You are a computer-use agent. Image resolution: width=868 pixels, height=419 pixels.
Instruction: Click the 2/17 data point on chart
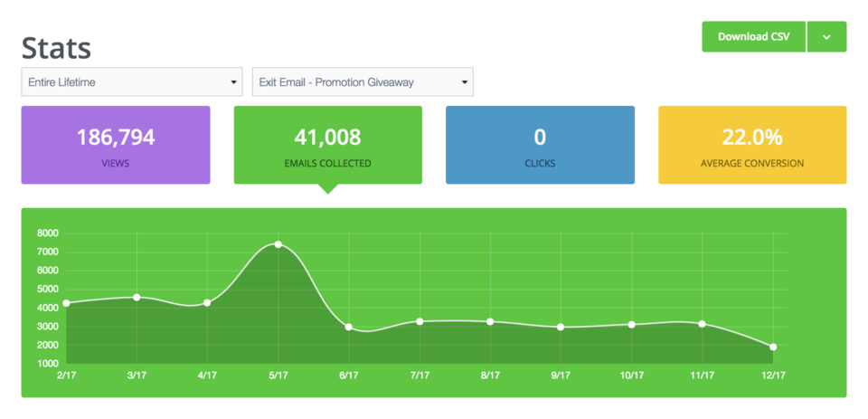[66, 303]
